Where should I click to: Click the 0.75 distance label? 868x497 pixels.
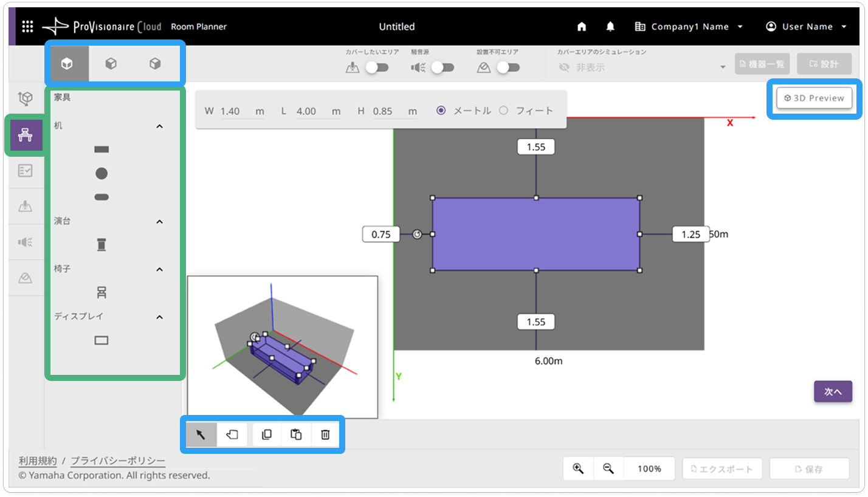tap(381, 235)
